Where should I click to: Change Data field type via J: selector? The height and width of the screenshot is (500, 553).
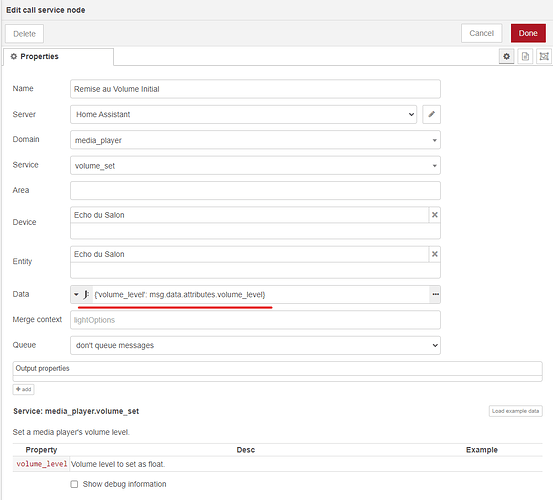point(82,294)
